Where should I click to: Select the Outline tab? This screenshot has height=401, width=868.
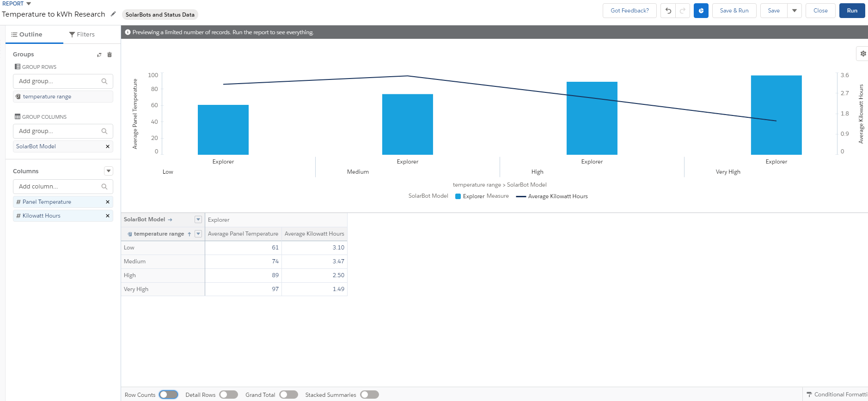pos(27,35)
